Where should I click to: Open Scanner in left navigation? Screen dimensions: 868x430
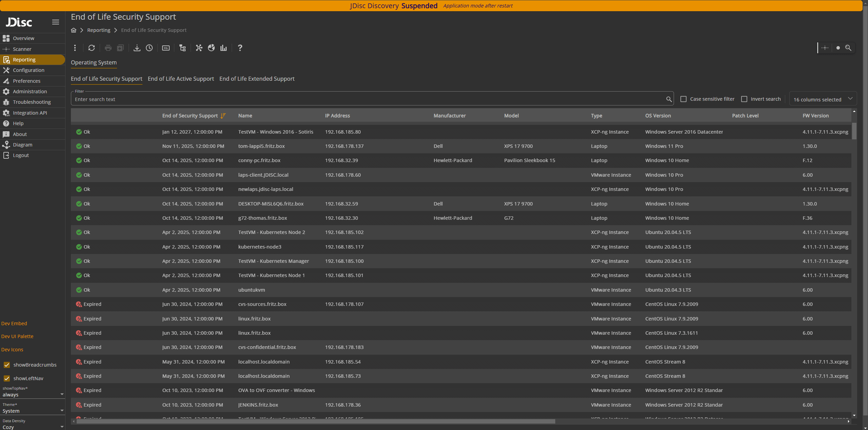point(22,49)
